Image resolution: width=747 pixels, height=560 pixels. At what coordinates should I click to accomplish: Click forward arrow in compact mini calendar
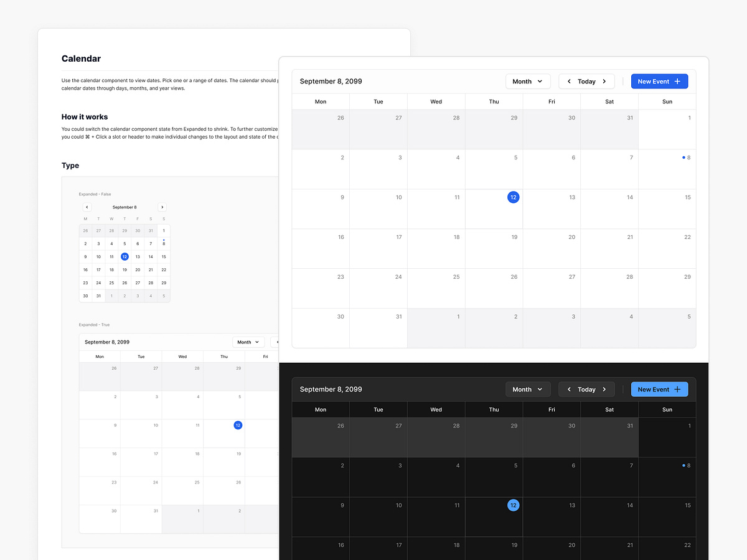(x=162, y=207)
